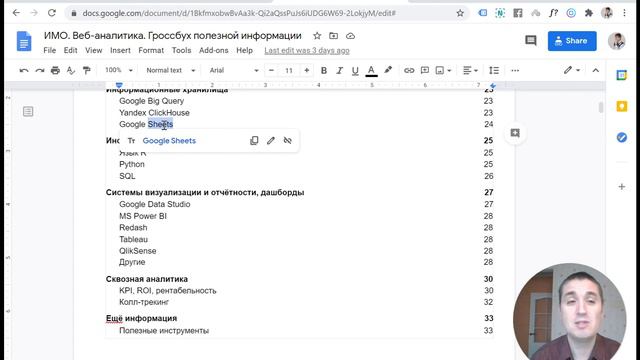Increase font size with plus button
The height and width of the screenshot is (360, 640).
(x=307, y=70)
